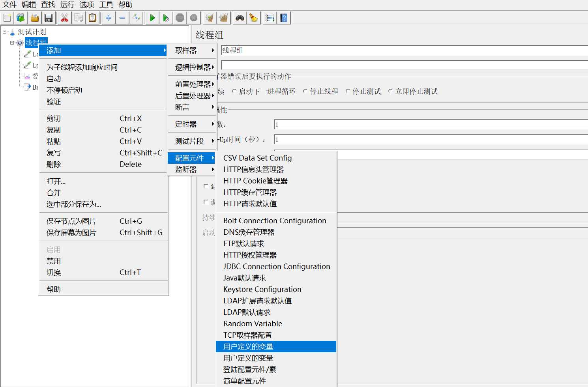Screen dimensions: 588x387
Task: Click the blue arrow Be… tree node icon
Action: pos(27,87)
